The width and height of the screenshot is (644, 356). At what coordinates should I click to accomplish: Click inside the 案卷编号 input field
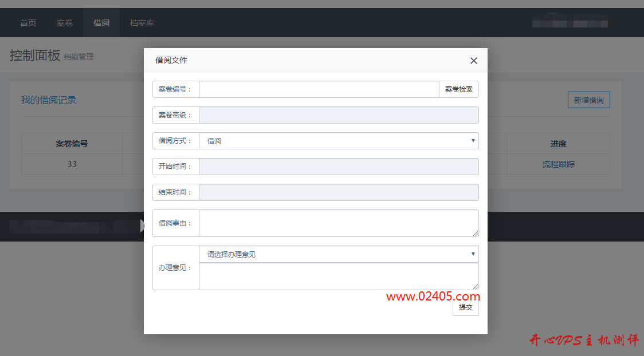point(318,89)
